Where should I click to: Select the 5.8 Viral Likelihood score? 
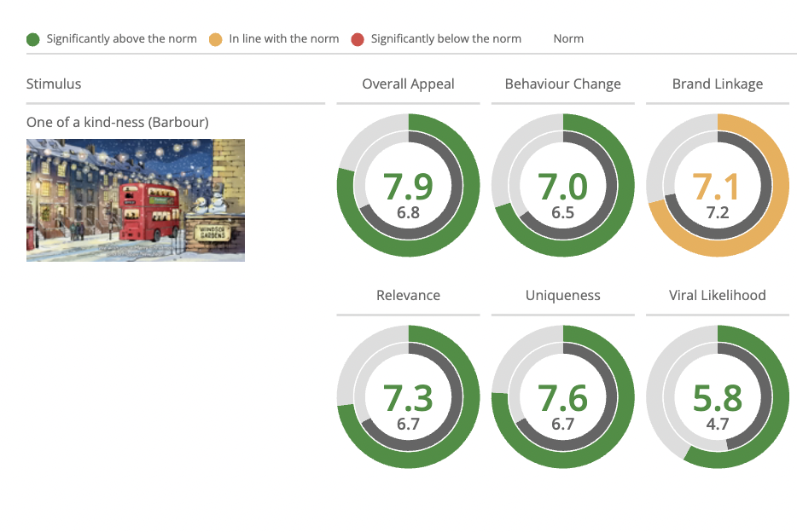[717, 397]
